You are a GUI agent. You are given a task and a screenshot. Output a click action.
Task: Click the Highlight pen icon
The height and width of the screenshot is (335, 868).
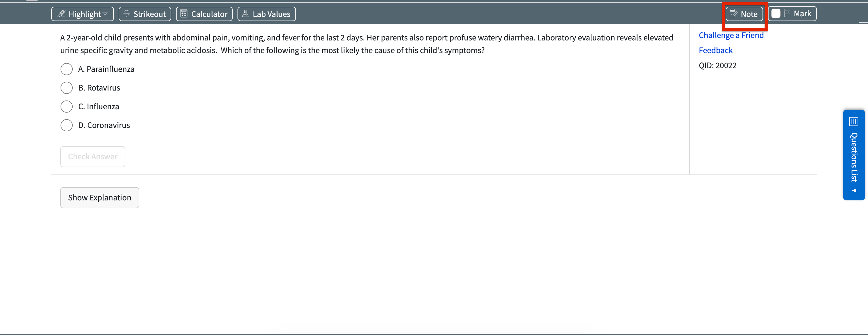pos(61,14)
